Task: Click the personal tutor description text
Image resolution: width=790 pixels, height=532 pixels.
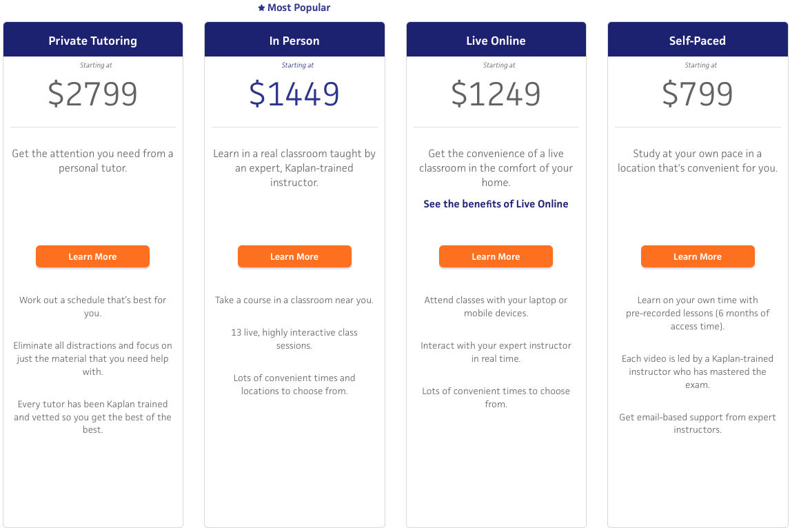Action: pyautogui.click(x=92, y=161)
